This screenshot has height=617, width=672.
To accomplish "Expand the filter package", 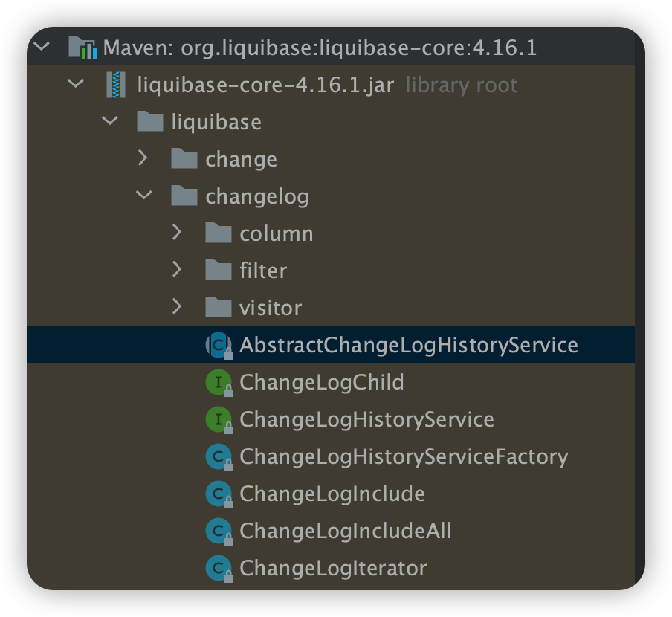I will (178, 270).
